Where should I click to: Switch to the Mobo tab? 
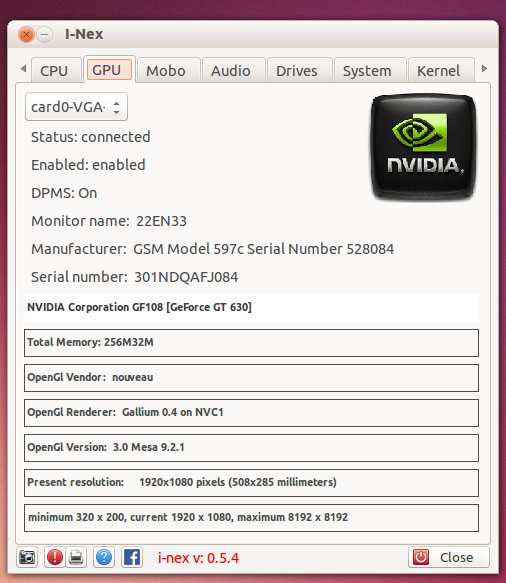pos(166,71)
